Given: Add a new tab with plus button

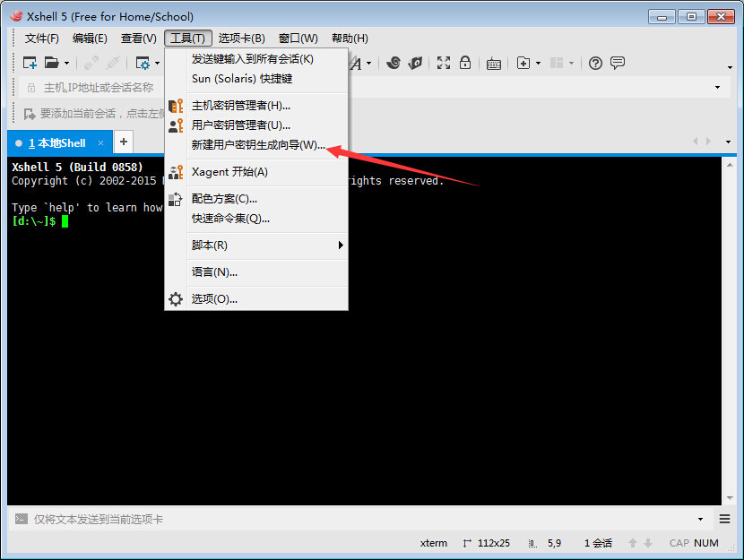Looking at the screenshot, I should click(x=124, y=142).
